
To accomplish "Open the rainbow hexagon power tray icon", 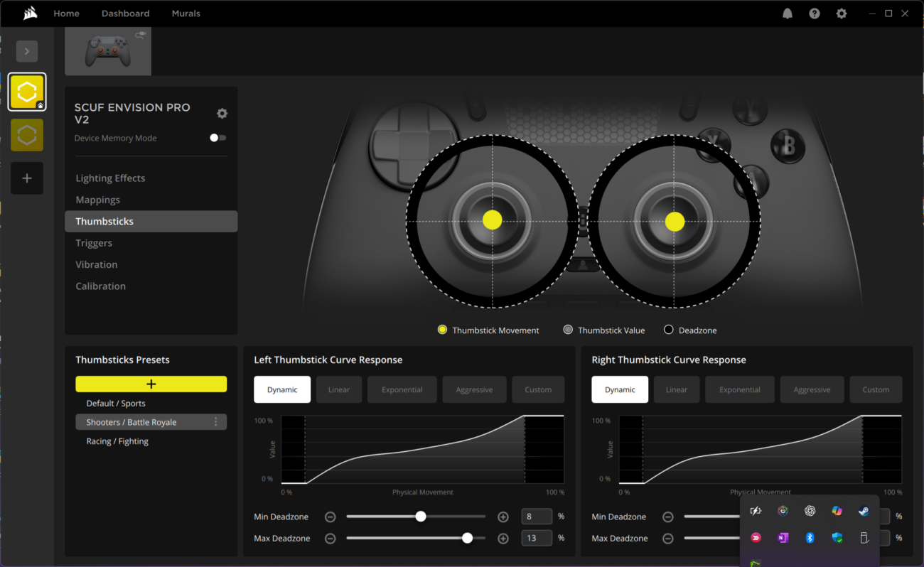I will [x=783, y=511].
